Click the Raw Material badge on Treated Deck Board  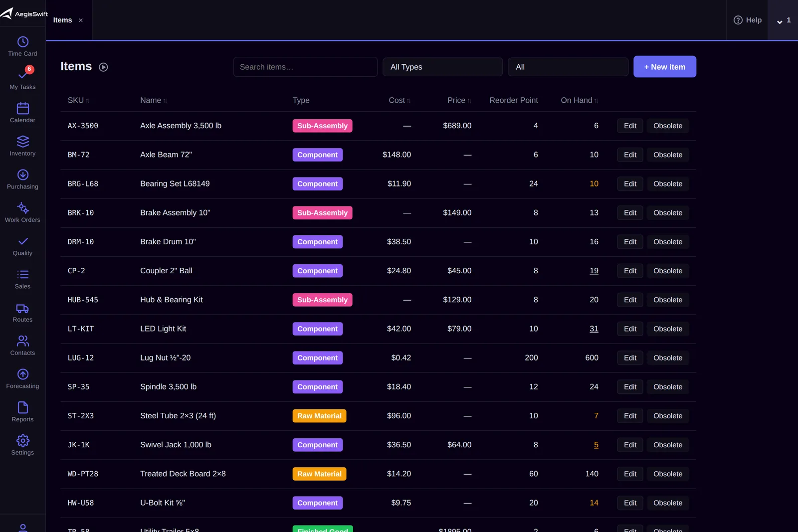pos(319,474)
